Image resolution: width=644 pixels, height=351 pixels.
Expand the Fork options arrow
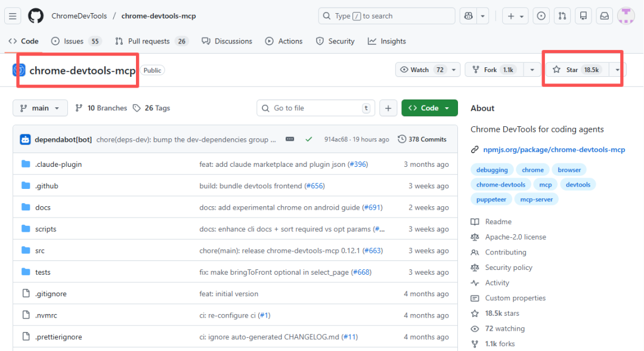click(x=532, y=70)
